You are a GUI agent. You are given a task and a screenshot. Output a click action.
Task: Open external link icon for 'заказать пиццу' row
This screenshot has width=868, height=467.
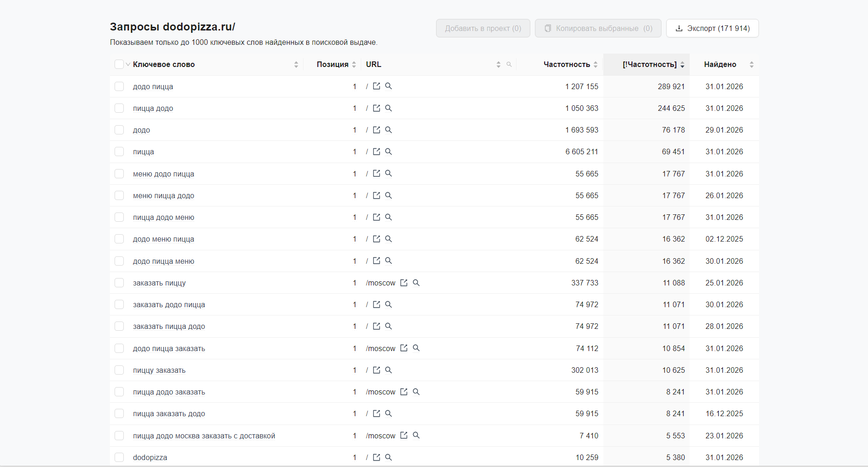(x=404, y=283)
